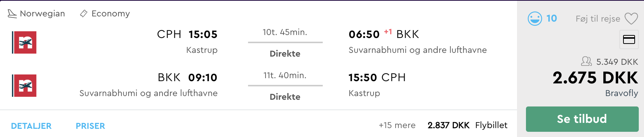Click the rating score 10

pos(551,18)
